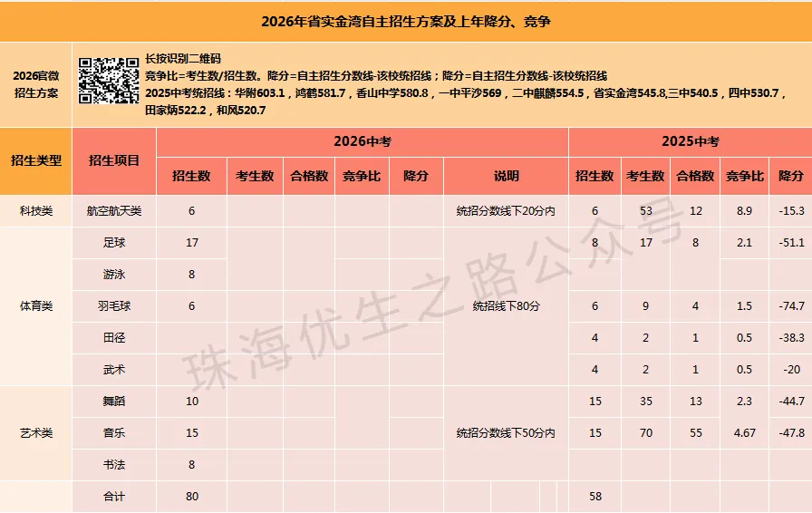Viewport: 812px width, 513px height.
Task: Click the 2026 total '80' in 合计 row
Action: point(191,497)
